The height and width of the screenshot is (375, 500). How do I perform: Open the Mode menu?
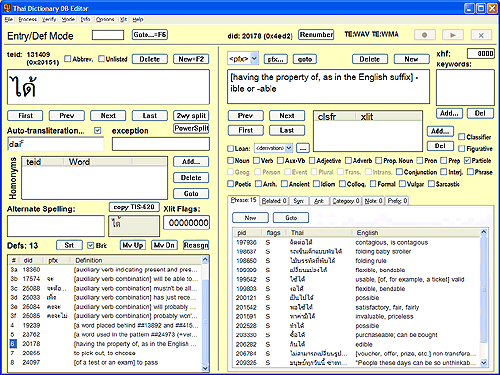click(x=68, y=19)
